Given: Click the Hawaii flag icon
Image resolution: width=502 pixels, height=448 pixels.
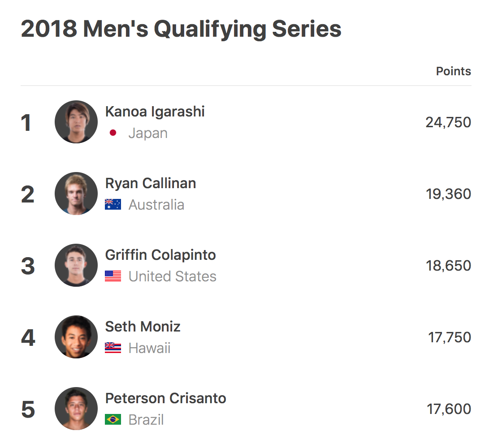Looking at the screenshot, I should [x=113, y=348].
